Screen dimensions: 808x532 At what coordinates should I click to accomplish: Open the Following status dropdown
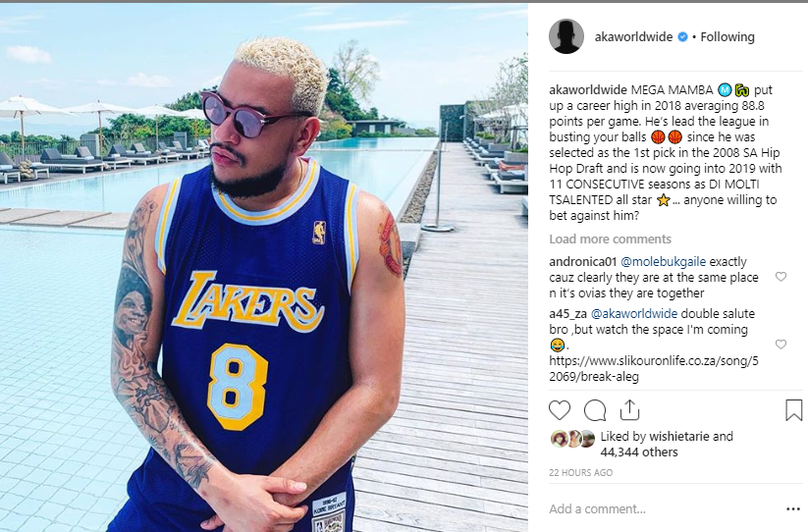point(727,37)
